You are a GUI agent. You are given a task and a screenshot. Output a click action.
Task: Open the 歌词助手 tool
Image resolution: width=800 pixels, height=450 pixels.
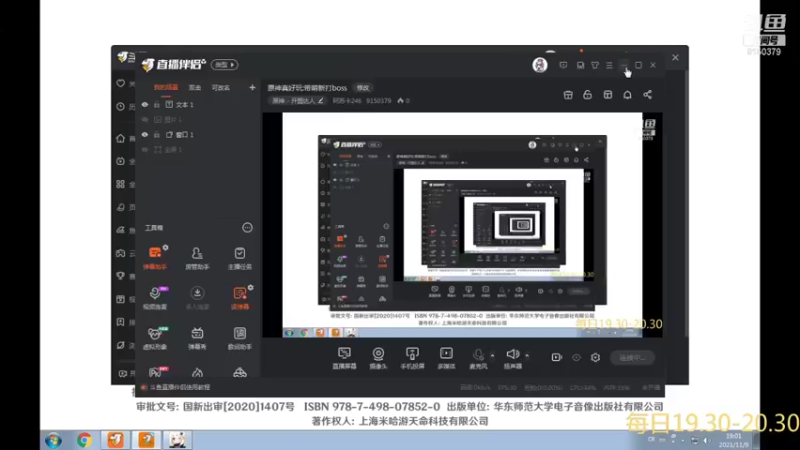pos(239,338)
